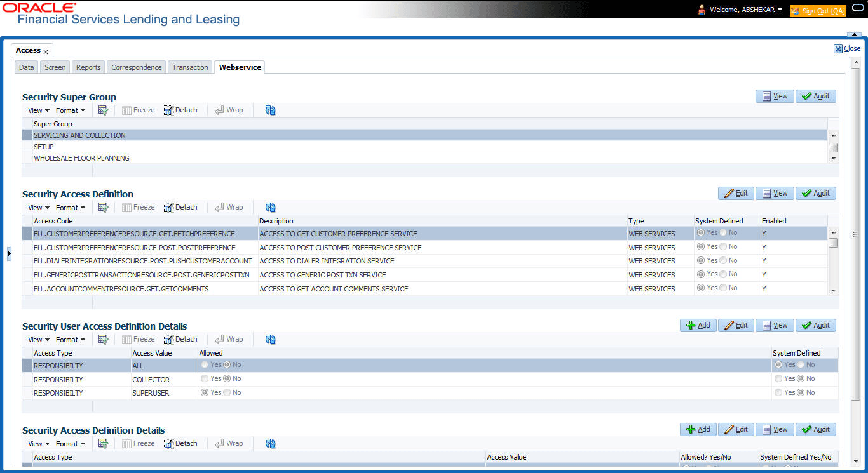Viewport: 868px width, 473px height.
Task: Select Yes for System Defined in COLLECTOR row
Action: click(778, 379)
